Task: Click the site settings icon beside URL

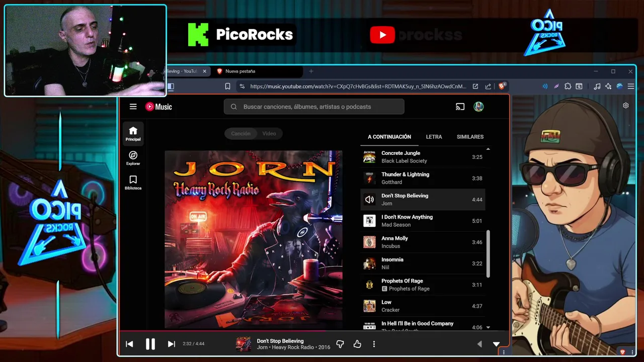Action: 242,86
